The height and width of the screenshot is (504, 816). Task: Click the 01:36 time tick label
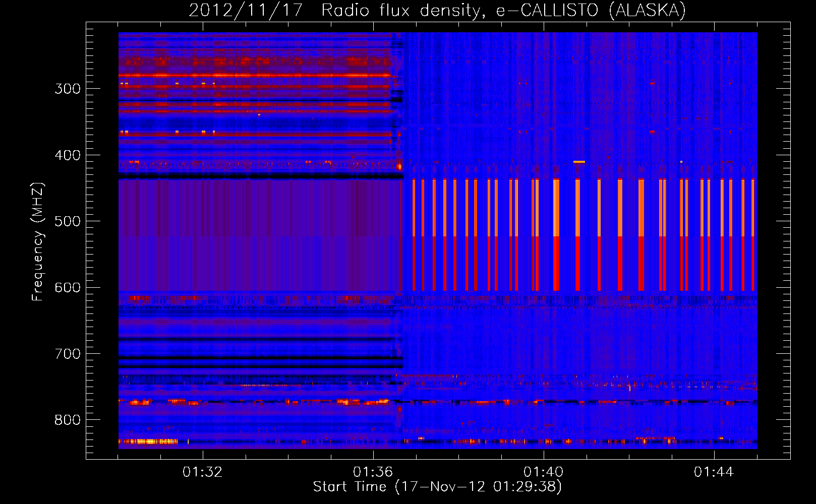[x=373, y=472]
